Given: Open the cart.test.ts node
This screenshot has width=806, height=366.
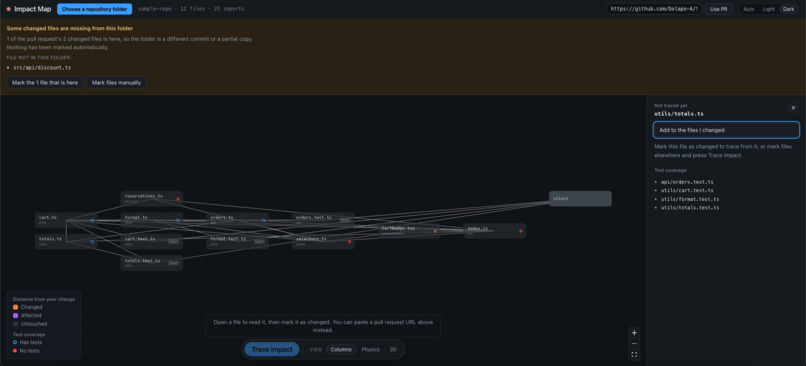Looking at the screenshot, I should click(x=152, y=242).
